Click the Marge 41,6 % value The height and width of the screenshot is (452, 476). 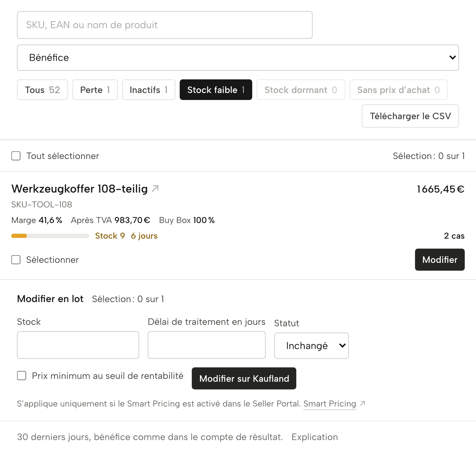pos(37,220)
